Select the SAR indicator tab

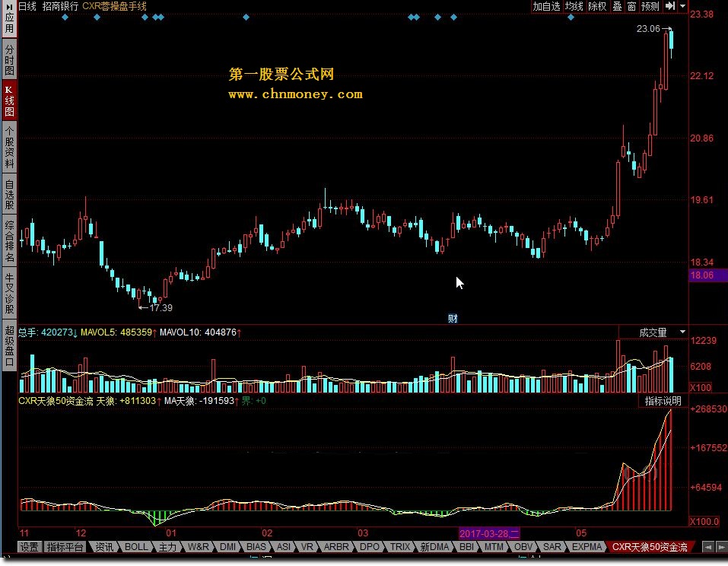552,547
